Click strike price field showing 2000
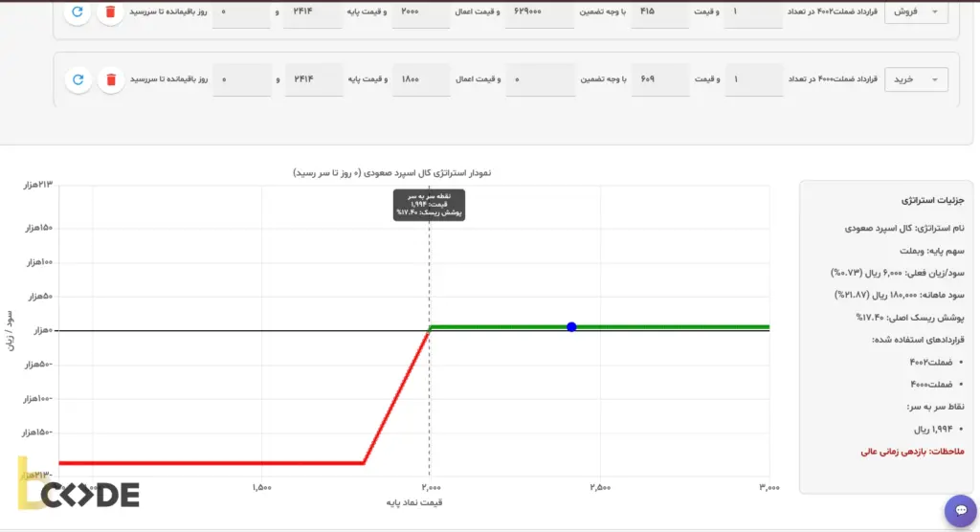The width and height of the screenshot is (980, 532). tap(420, 12)
